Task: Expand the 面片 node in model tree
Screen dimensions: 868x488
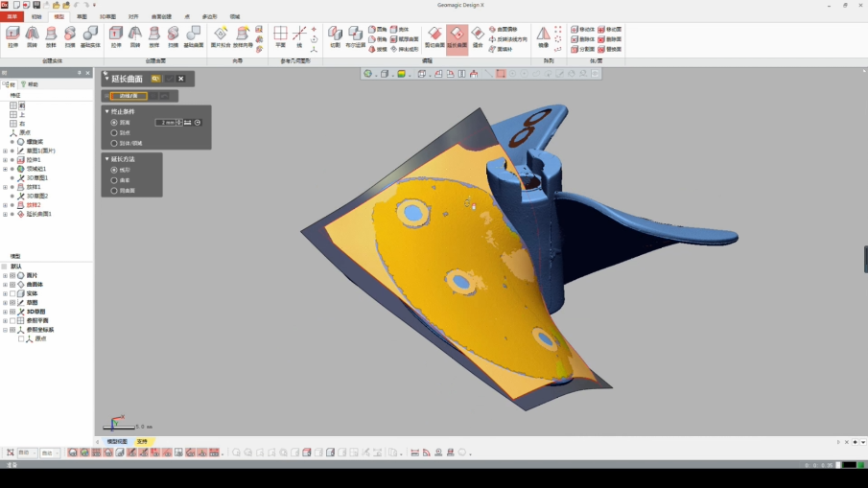Action: [x=5, y=275]
